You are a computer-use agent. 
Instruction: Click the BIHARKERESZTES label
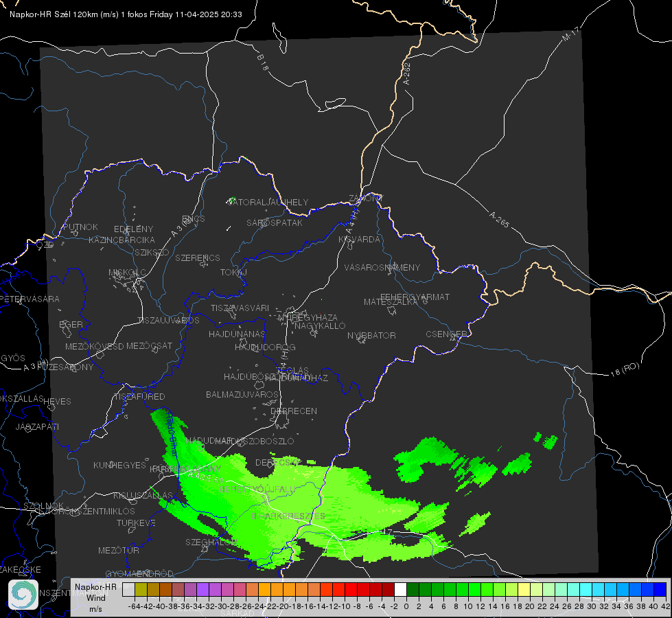coord(288,516)
